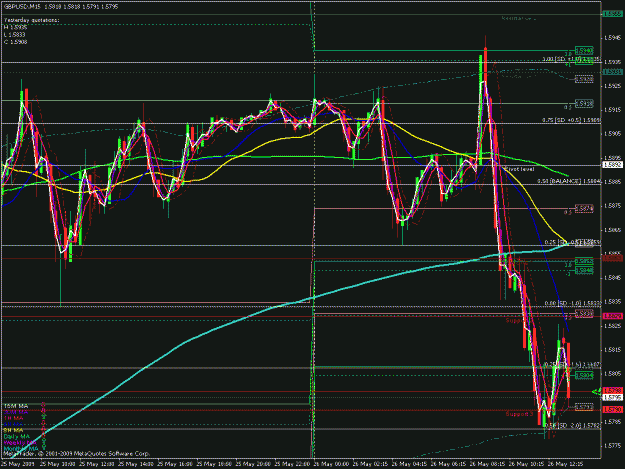
Task: Click the 1.5892 white price tag
Action: (x=612, y=165)
